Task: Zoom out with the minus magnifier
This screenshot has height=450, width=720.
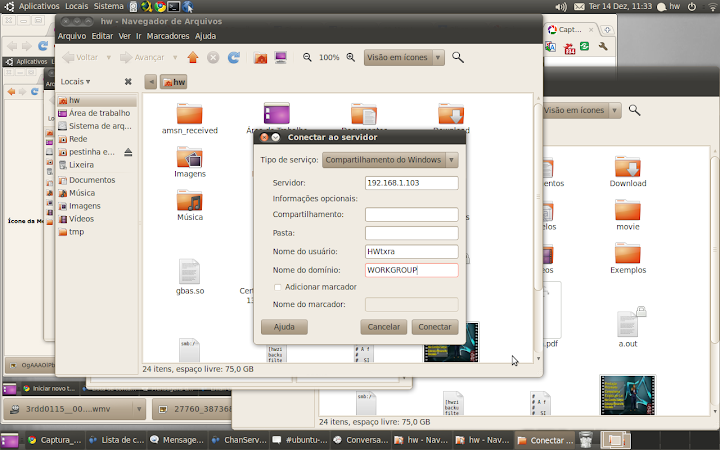Action: click(x=307, y=57)
